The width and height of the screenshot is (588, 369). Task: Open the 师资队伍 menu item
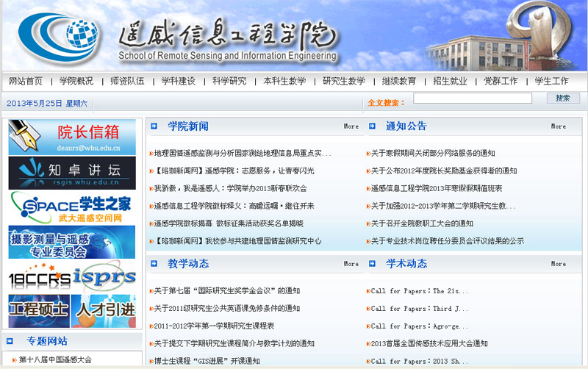127,81
